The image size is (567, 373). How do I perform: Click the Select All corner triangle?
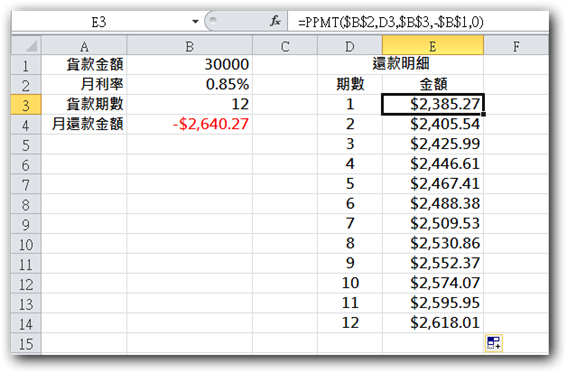click(26, 46)
